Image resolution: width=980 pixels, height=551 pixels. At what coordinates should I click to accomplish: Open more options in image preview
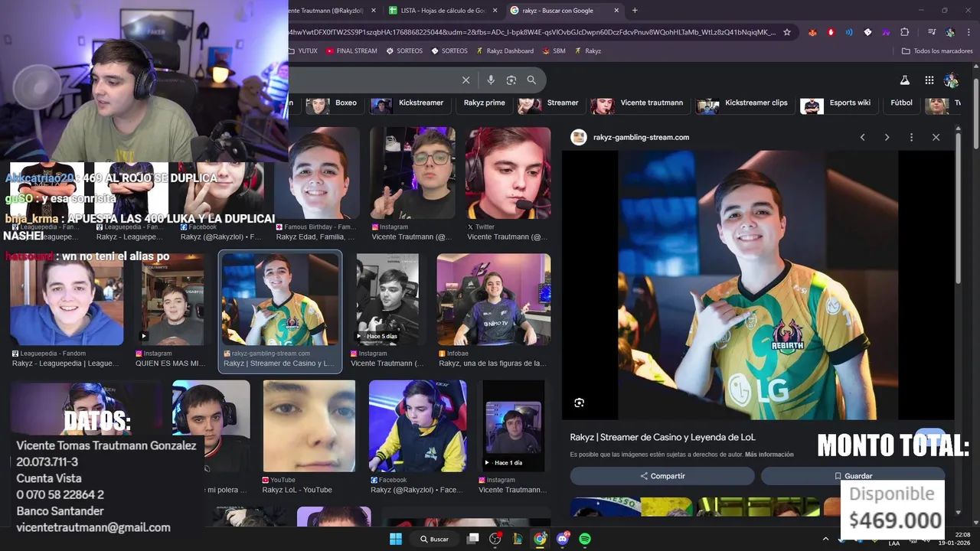(911, 137)
